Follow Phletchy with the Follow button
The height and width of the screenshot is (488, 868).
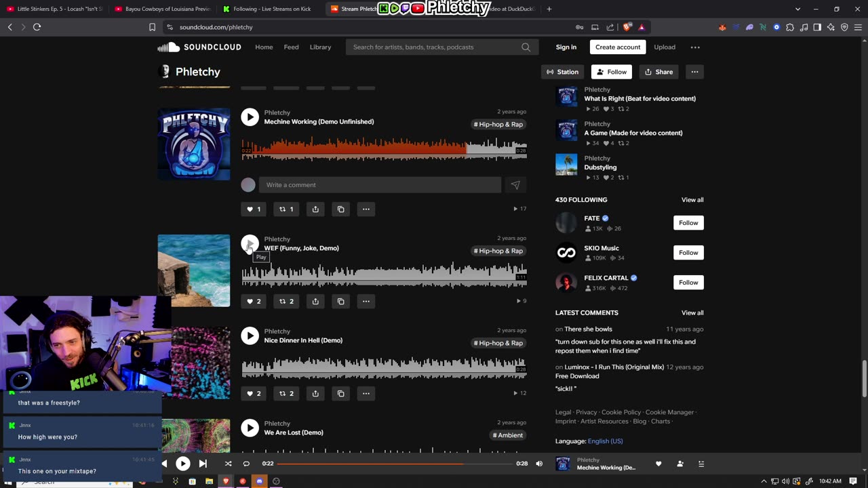(x=611, y=72)
